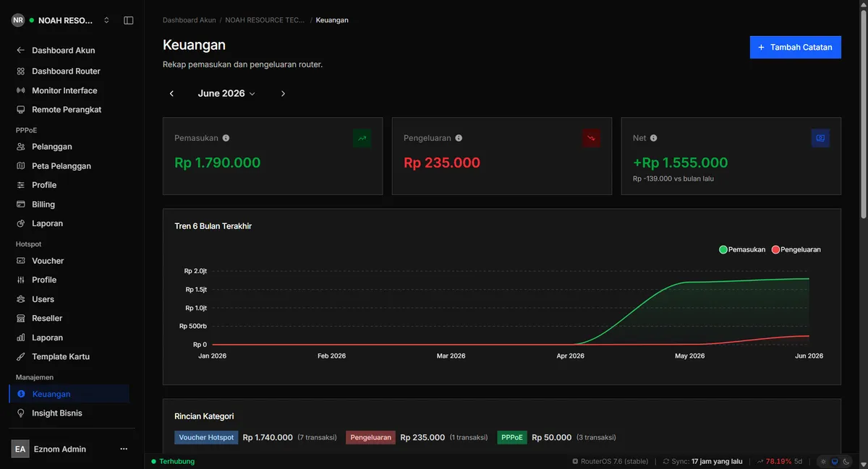Click the red Pengeluaran category badge
868x469 pixels.
(371, 437)
